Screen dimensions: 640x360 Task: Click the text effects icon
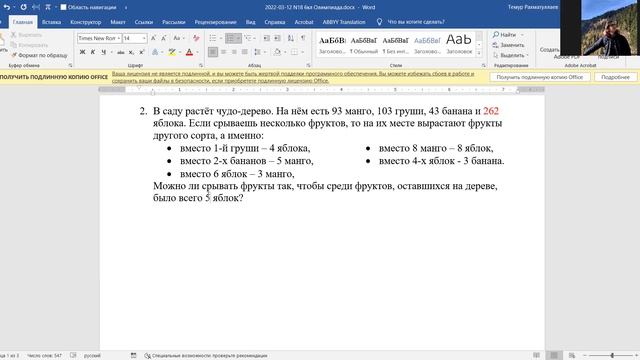point(155,52)
